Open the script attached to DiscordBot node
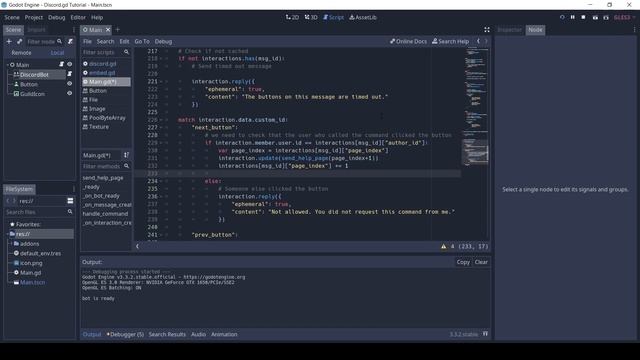The width and height of the screenshot is (640, 360). pos(69,74)
